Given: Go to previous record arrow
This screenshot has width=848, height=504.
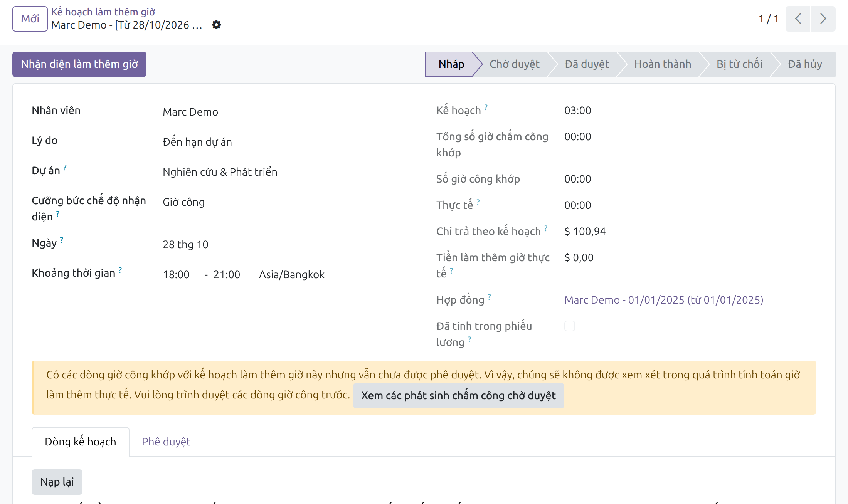Looking at the screenshot, I should pyautogui.click(x=798, y=18).
